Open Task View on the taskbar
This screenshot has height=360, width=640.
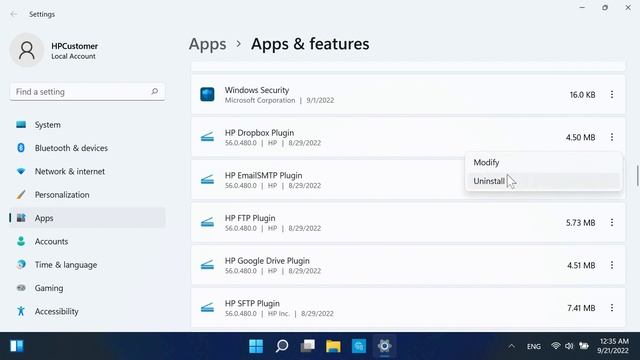click(x=307, y=347)
